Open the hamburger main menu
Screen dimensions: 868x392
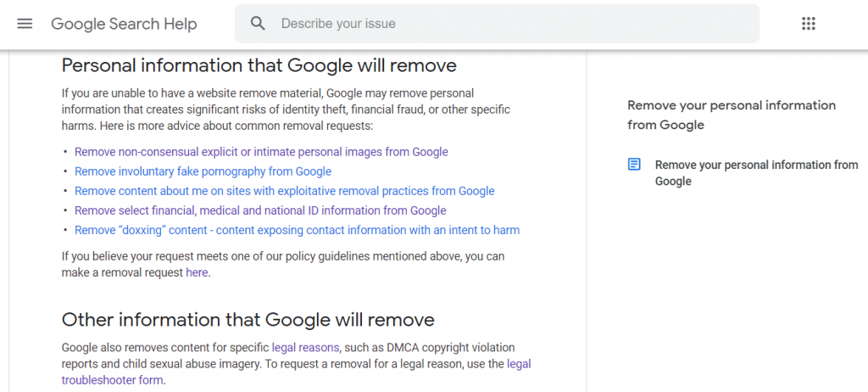(x=25, y=24)
